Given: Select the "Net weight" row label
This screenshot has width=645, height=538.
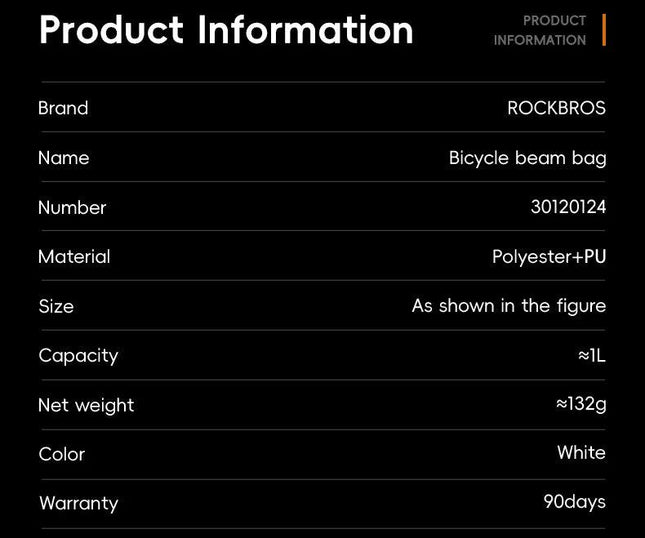Looking at the screenshot, I should point(86,405).
